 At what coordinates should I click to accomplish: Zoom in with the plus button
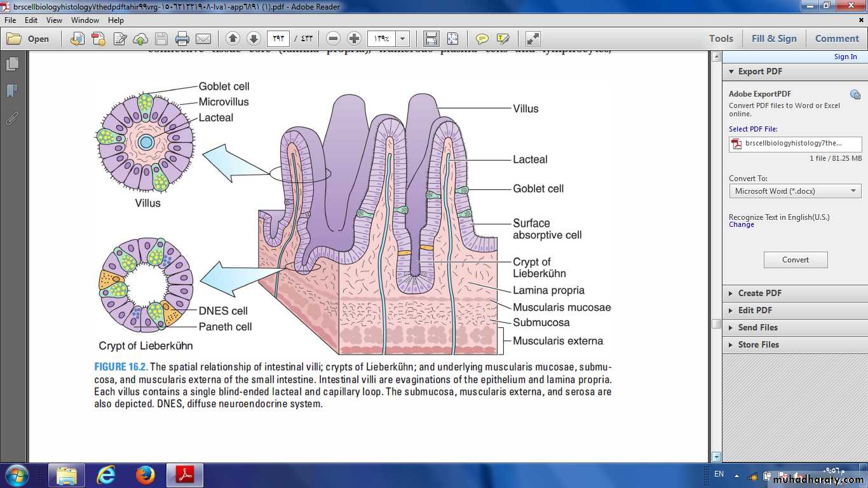tap(355, 39)
